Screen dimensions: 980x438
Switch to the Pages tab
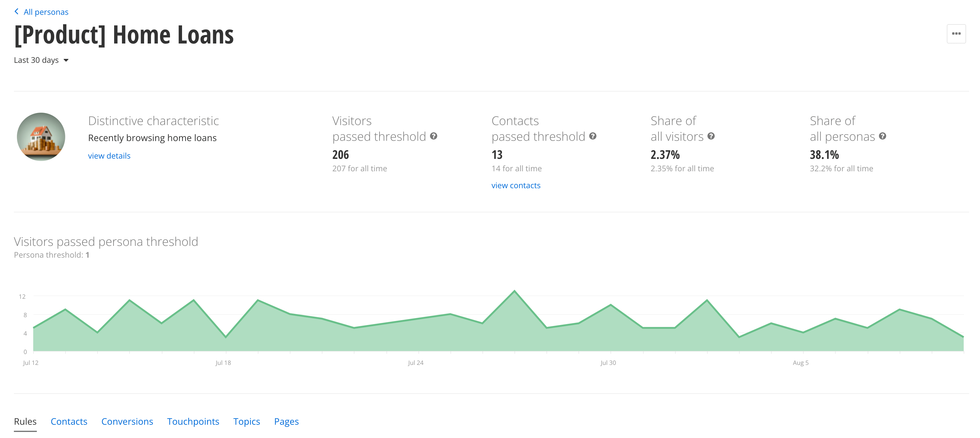coord(286,421)
